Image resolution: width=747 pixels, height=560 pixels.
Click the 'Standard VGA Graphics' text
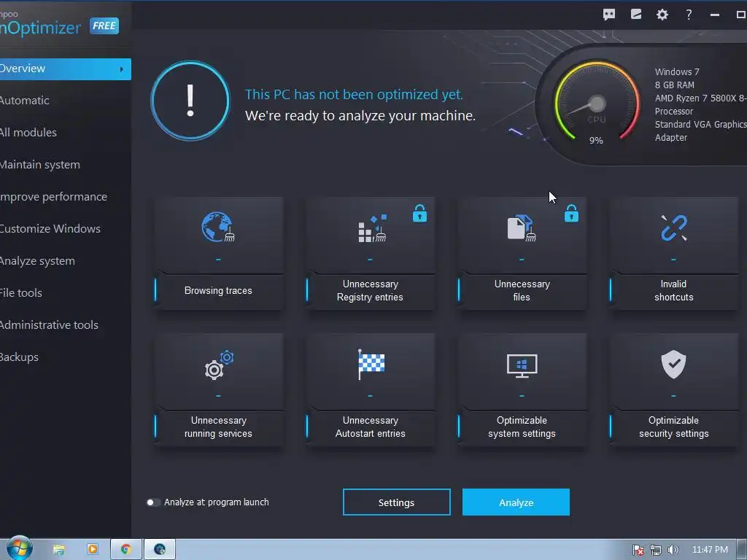(x=701, y=124)
